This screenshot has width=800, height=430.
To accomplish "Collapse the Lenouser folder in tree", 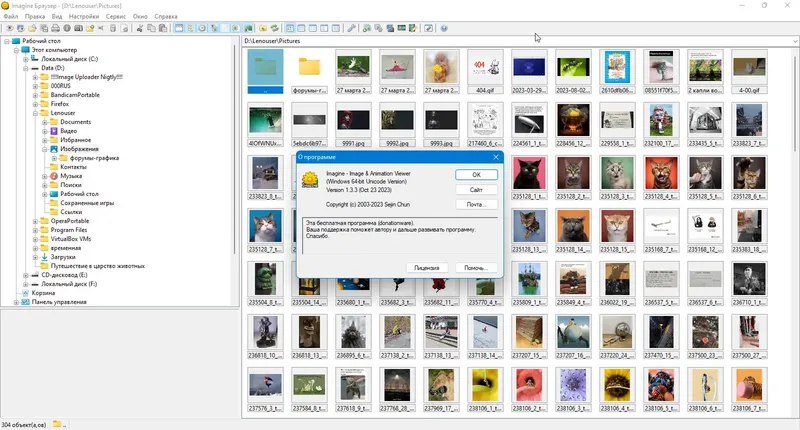I will [35, 113].
